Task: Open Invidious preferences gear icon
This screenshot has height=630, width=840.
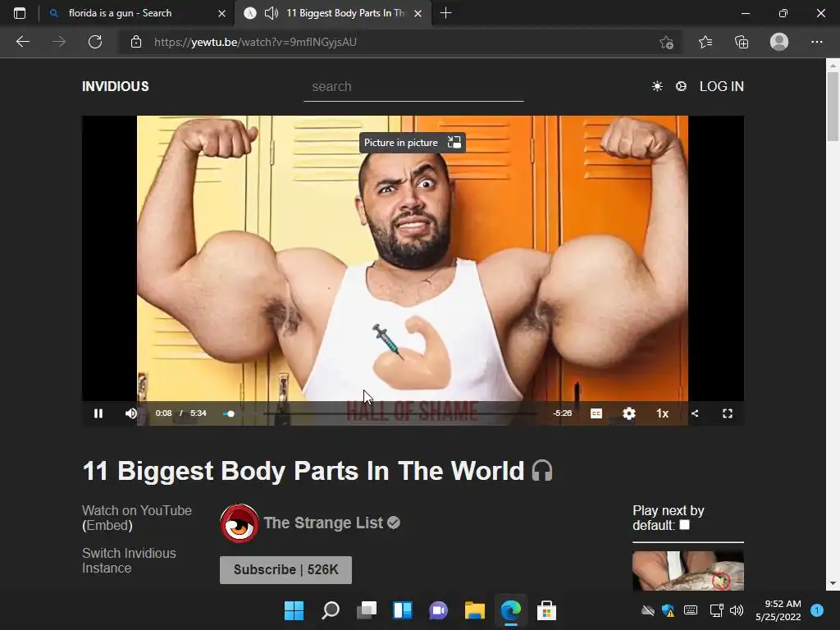Action: 681,86
